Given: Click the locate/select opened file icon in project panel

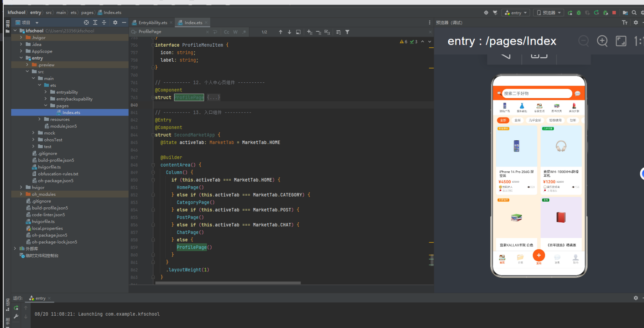Looking at the screenshot, I should [x=86, y=23].
